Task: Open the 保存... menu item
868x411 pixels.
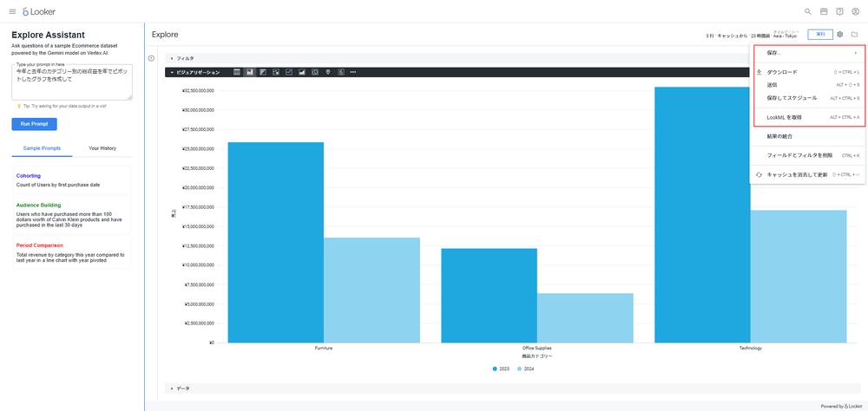Action: click(x=807, y=53)
